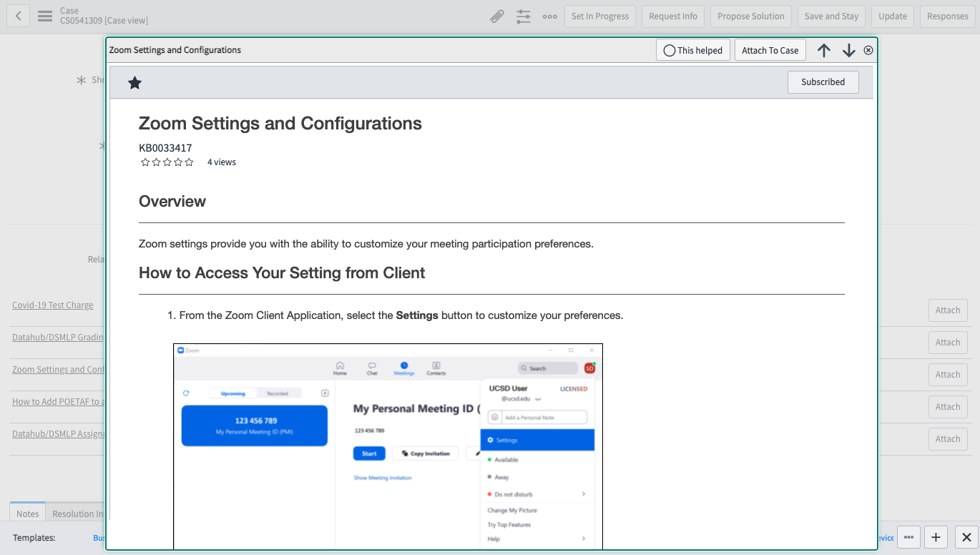
Task: Click the back arrow in case header
Action: (x=18, y=16)
